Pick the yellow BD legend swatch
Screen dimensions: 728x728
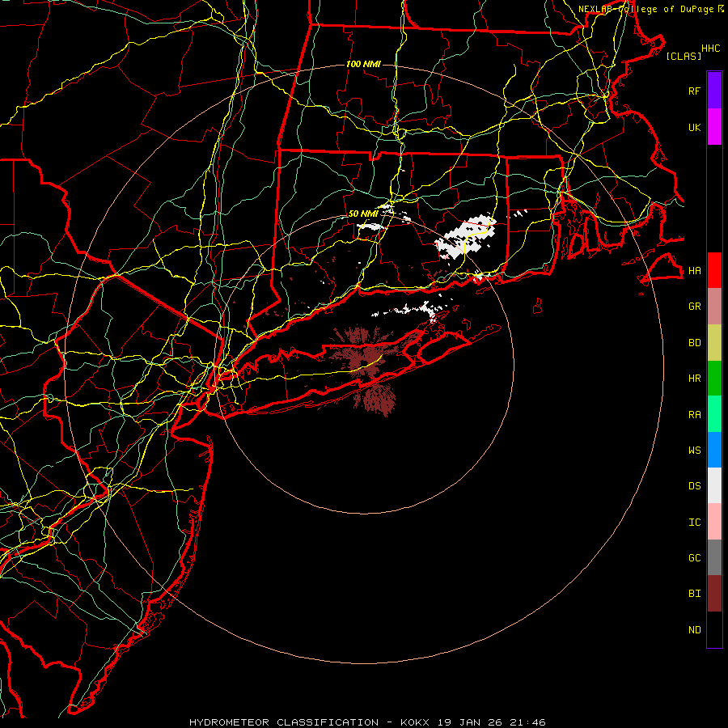point(714,343)
